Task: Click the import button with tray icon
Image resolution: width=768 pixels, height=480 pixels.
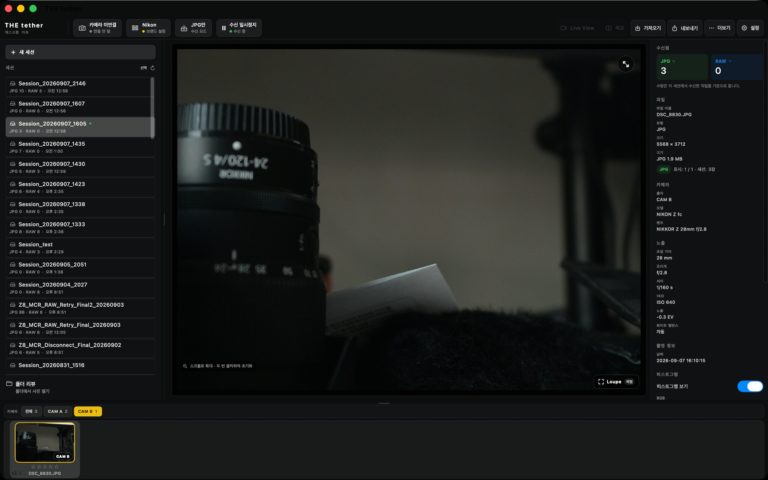Action: 648,28
